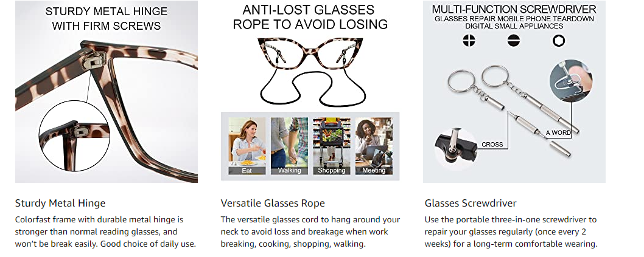Click the Sturdy Metal Hinge heading
The image size is (644, 257).
(x=60, y=203)
